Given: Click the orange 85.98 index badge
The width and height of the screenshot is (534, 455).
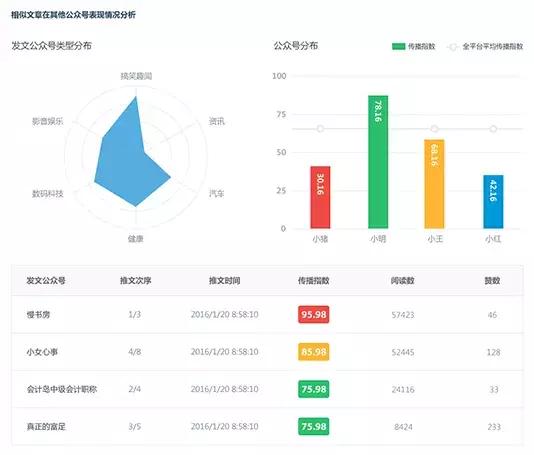Looking at the screenshot, I should pyautogui.click(x=314, y=352).
